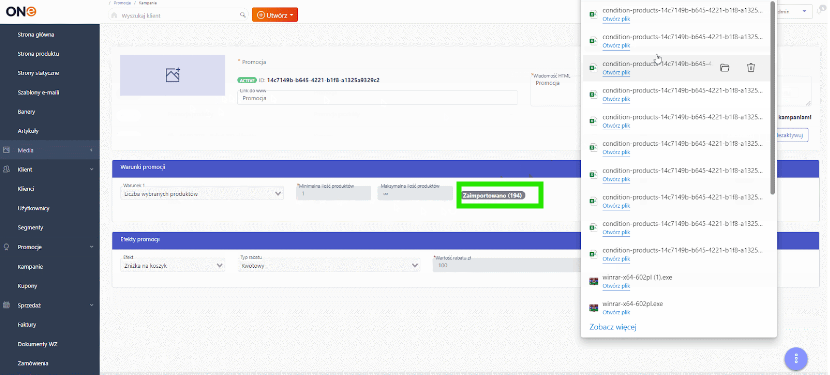Delete hovered download via trash icon
Image resolution: width=830 pixels, height=375 pixels.
click(x=751, y=67)
